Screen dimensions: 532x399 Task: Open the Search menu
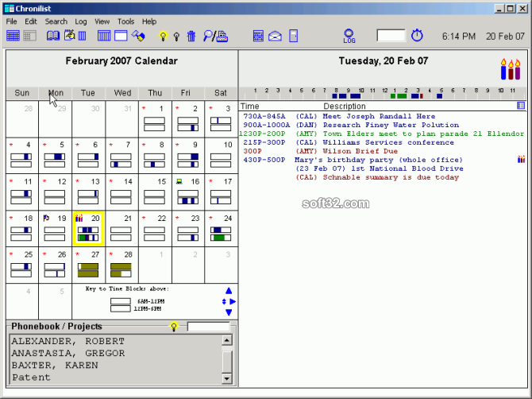[56, 21]
